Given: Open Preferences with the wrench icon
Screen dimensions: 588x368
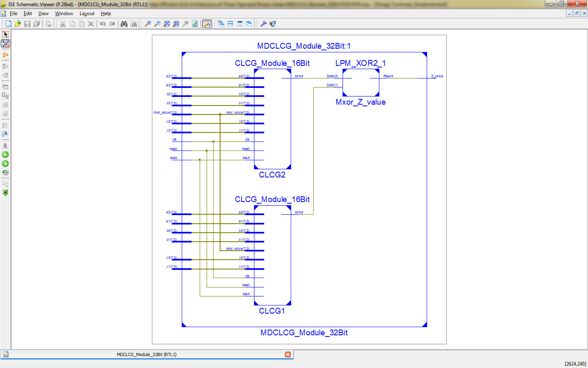Looking at the screenshot, I should coord(263,24).
